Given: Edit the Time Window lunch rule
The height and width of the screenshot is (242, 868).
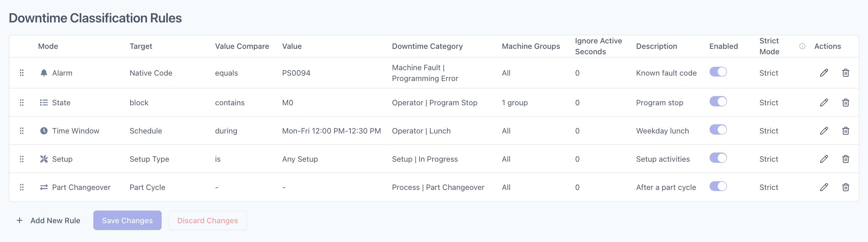Looking at the screenshot, I should [x=824, y=131].
